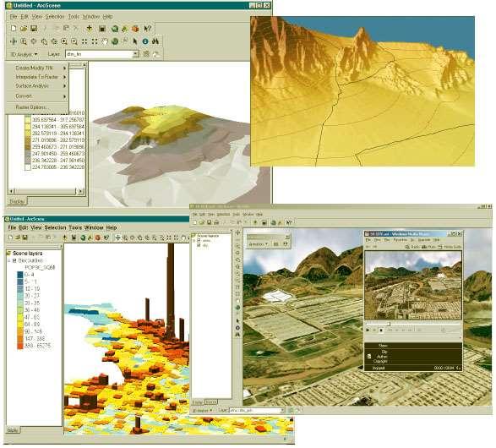Click Display tab in bottom-left ArcScene window
Image resolution: width=496 pixels, height=448 pixels.
[13, 430]
